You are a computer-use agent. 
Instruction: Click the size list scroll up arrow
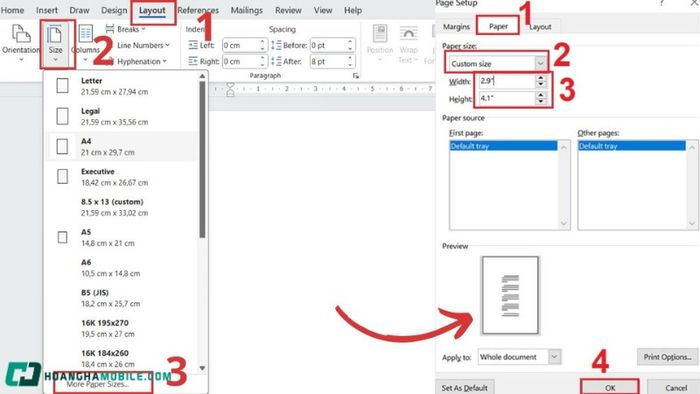pos(202,76)
